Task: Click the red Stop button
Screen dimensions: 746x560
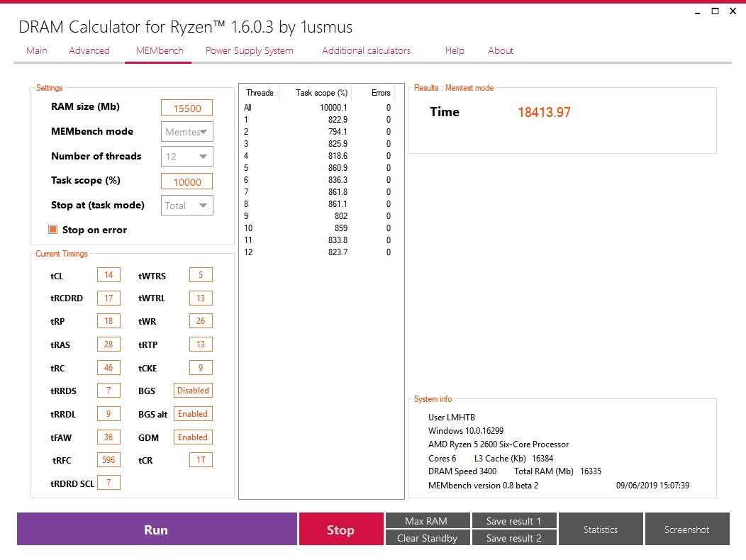Action: pyautogui.click(x=341, y=529)
